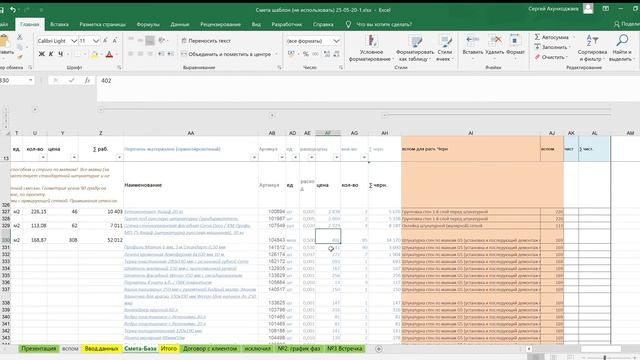Toggle Underline (Ч) formatting

click(60, 54)
